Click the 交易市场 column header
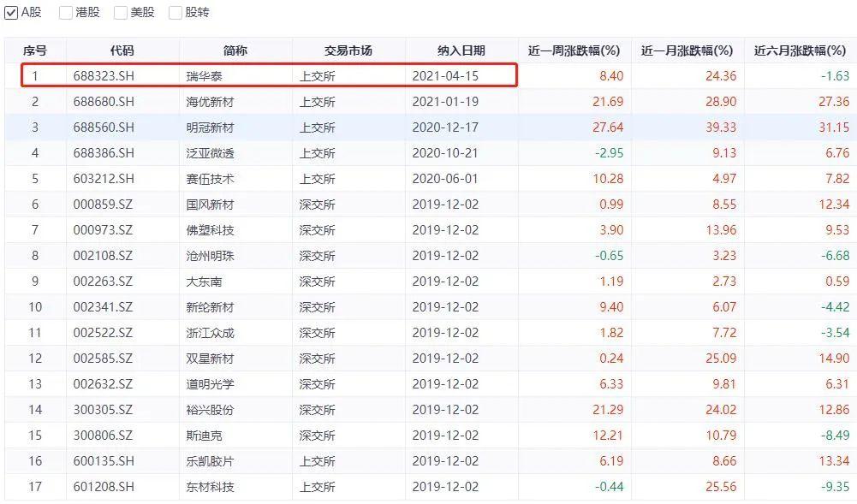Screen dimensions: 857x504 348,50
